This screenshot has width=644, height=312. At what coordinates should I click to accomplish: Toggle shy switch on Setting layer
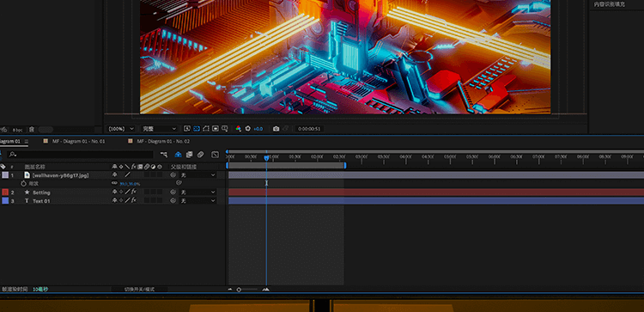(114, 193)
